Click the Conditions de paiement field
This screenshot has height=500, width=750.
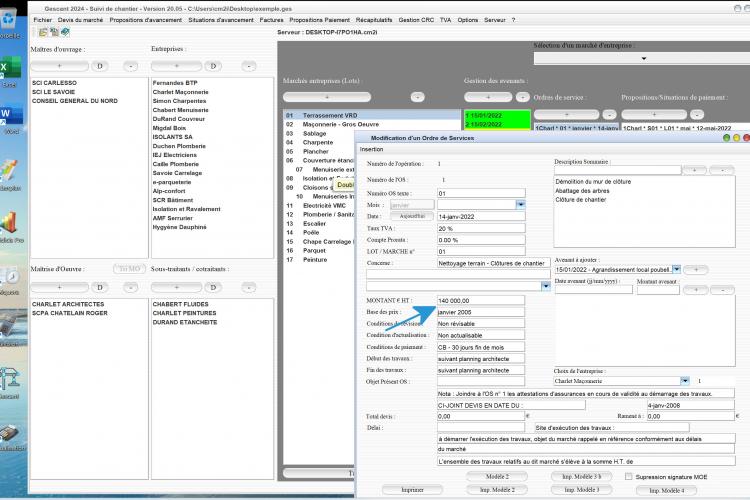click(481, 347)
